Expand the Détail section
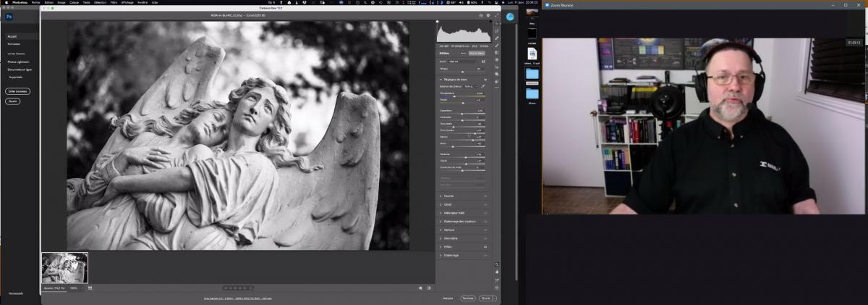 point(448,204)
